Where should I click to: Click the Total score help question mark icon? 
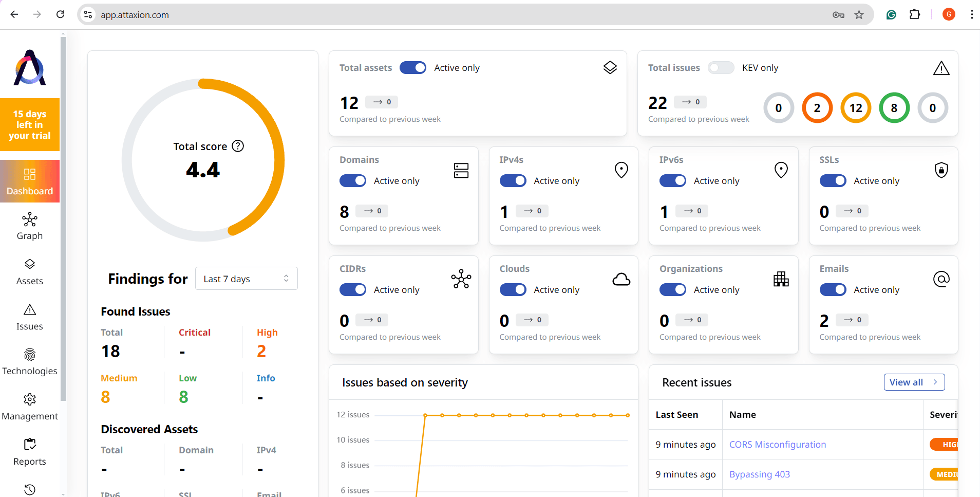click(238, 146)
